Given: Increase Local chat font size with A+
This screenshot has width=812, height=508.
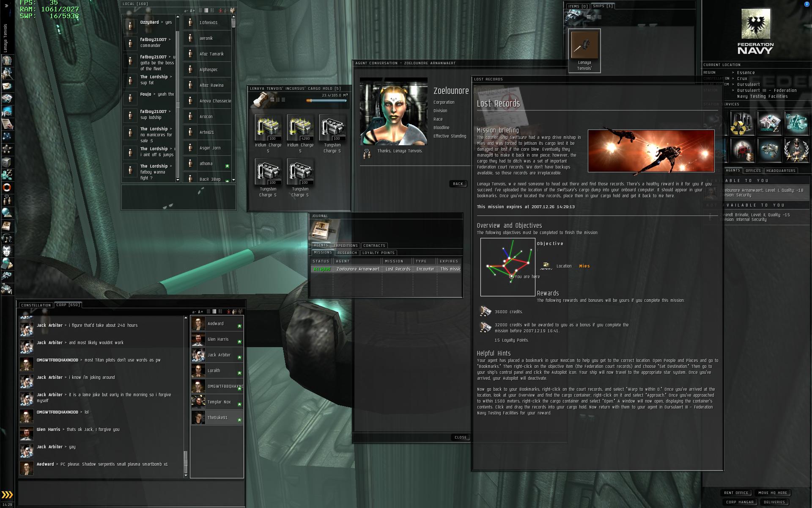Looking at the screenshot, I should click(193, 11).
